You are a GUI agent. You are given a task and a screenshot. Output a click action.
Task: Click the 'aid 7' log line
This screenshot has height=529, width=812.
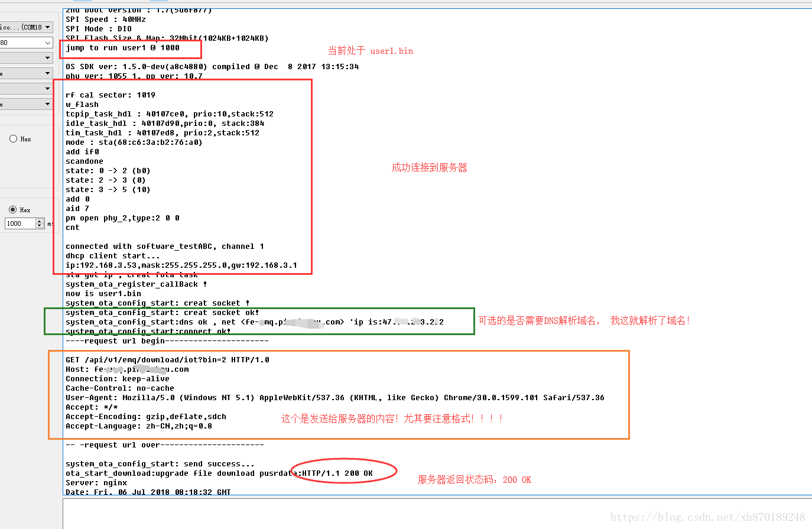pyautogui.click(x=77, y=209)
